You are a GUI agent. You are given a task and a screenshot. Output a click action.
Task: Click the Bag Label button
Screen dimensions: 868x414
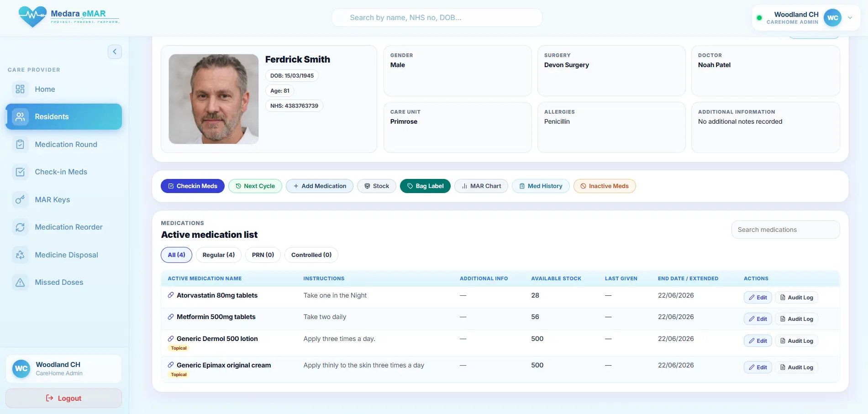pos(425,186)
